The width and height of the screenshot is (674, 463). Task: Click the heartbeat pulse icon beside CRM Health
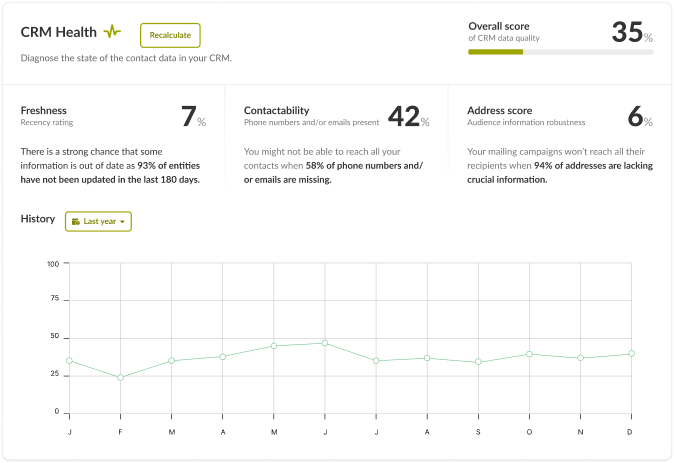(113, 33)
